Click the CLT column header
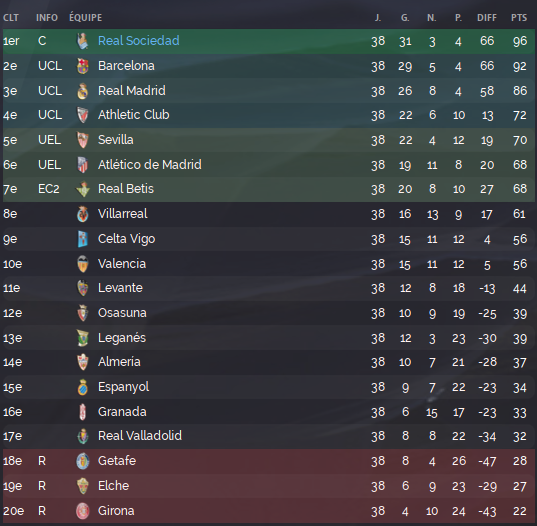Image resolution: width=537 pixels, height=526 pixels. (x=11, y=18)
